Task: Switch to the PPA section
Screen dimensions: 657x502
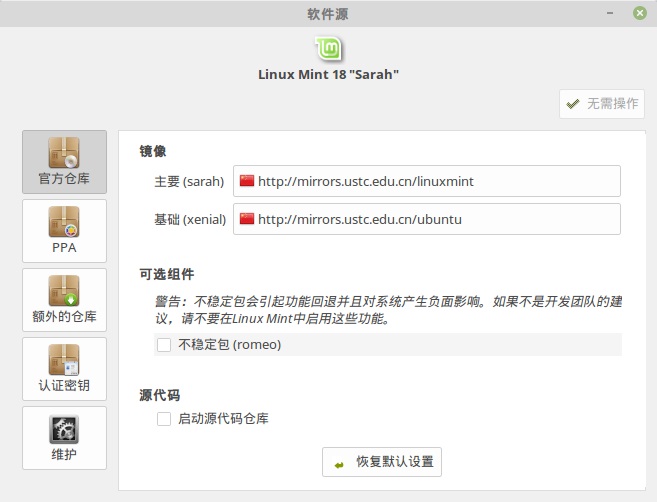Action: click(64, 231)
